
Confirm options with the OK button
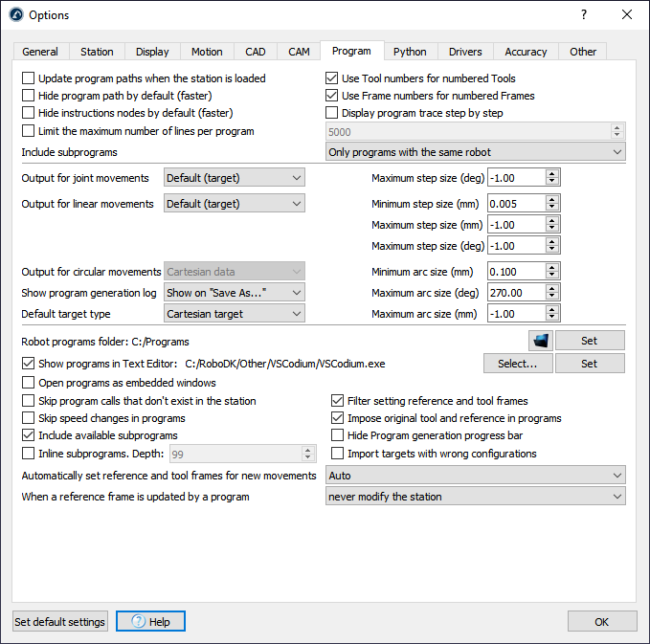[x=601, y=622]
